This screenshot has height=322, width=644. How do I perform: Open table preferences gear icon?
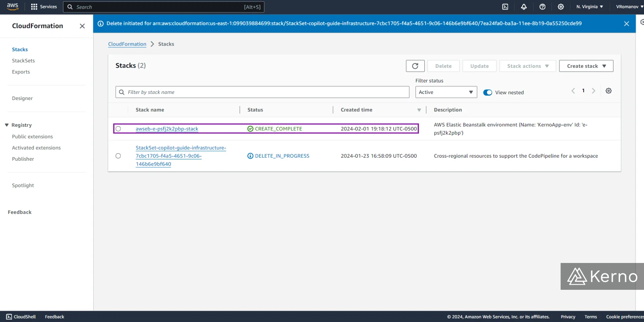[x=609, y=91]
